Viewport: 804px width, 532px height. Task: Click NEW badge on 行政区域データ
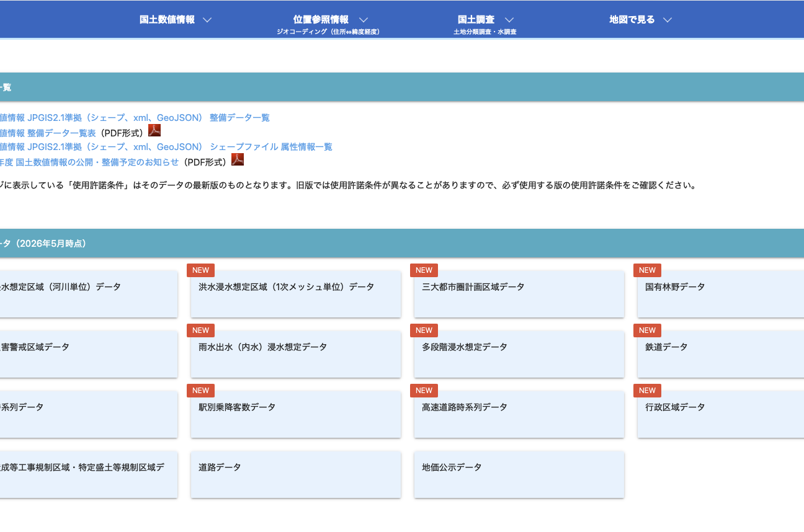point(647,391)
